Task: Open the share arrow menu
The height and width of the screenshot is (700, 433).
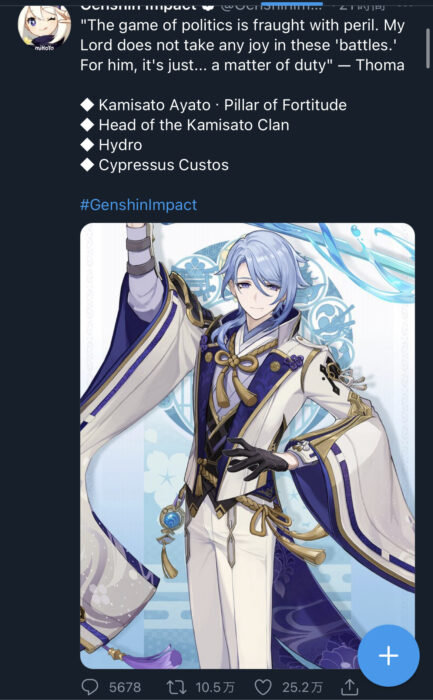Action: click(x=350, y=687)
